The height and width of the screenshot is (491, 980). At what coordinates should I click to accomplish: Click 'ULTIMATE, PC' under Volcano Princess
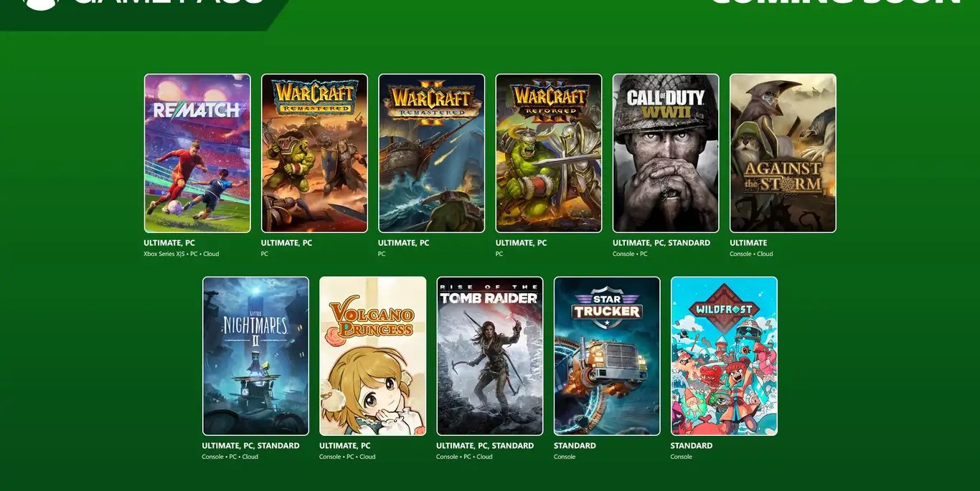coord(345,446)
